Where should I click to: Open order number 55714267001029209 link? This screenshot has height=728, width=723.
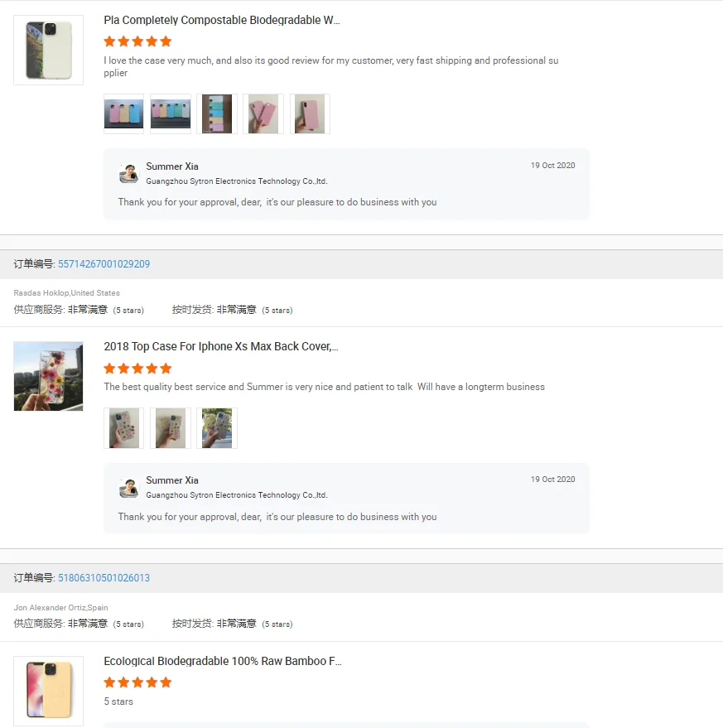click(104, 263)
